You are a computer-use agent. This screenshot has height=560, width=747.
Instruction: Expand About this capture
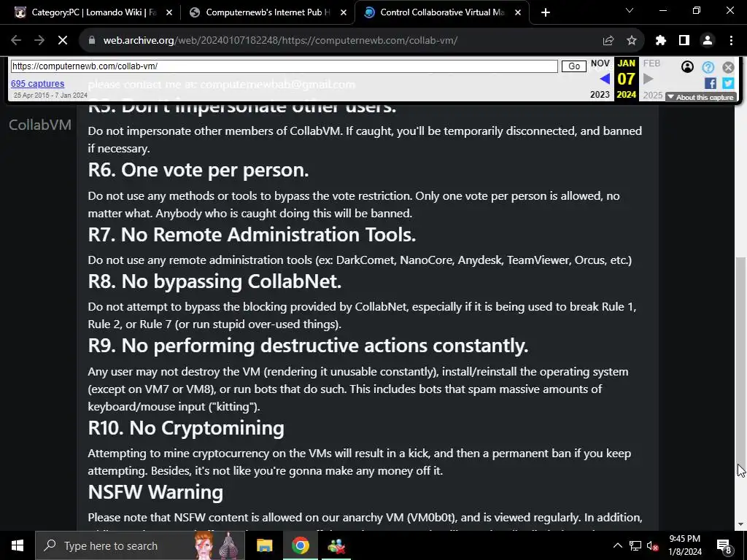click(x=701, y=97)
